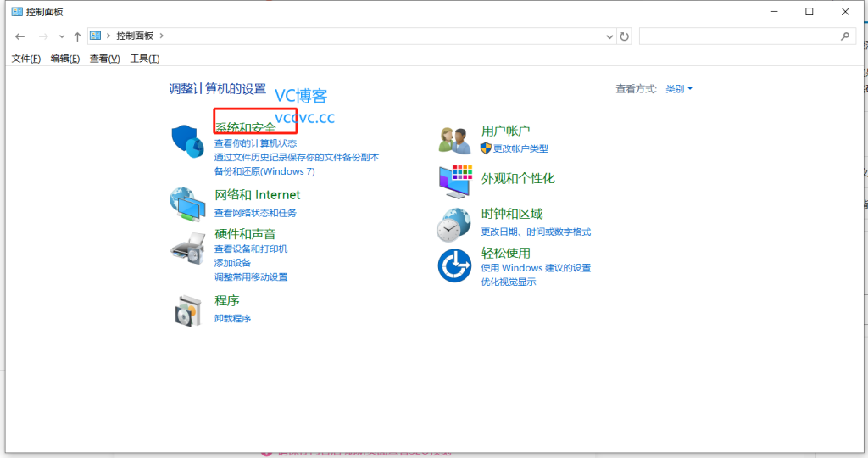The image size is (868, 458).
Task: Click the 硬件和声音 printer icon
Action: (x=187, y=248)
